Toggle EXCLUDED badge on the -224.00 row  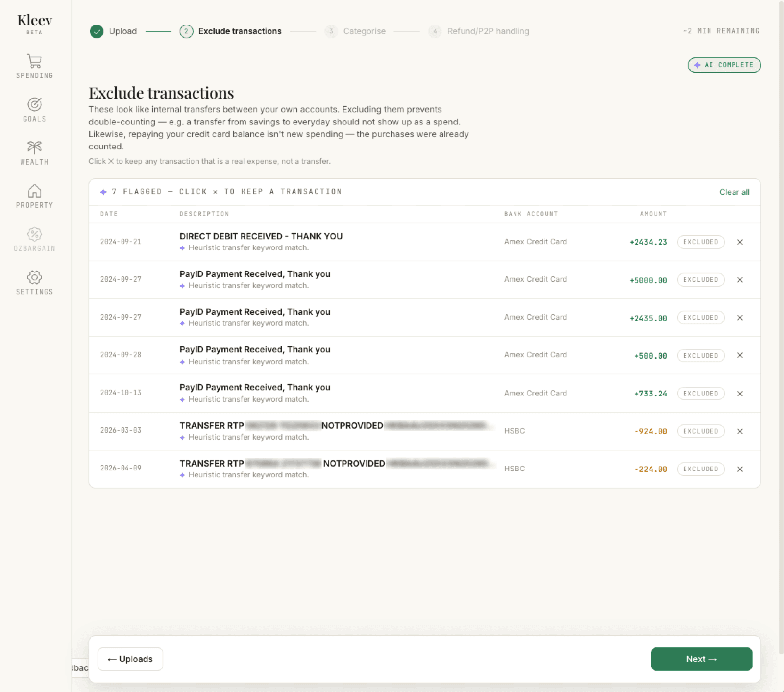tap(701, 469)
